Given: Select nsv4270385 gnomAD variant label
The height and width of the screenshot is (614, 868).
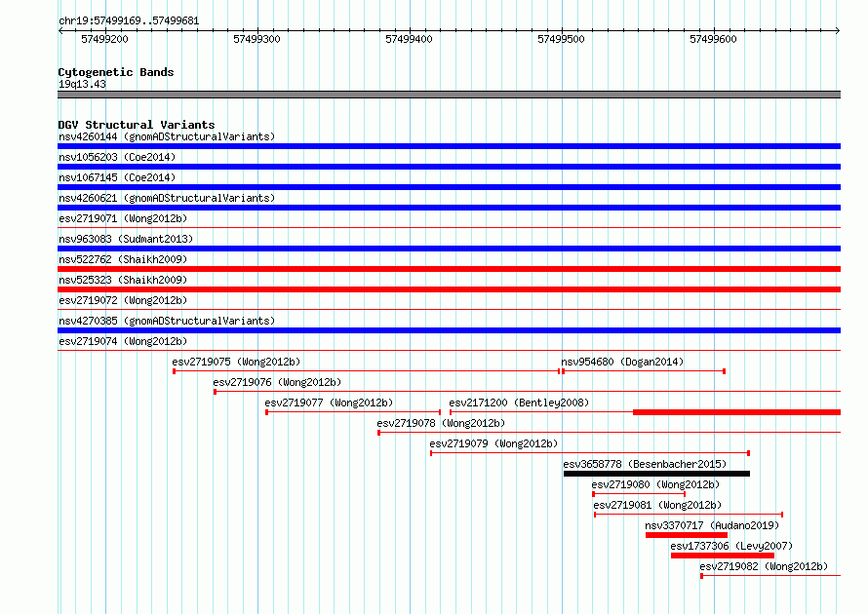Looking at the screenshot, I should point(167,321).
